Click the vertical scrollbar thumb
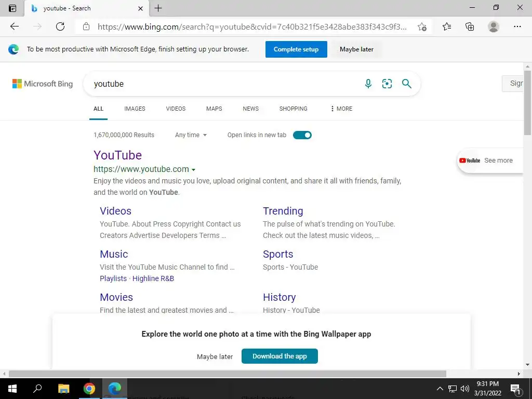Image resolution: width=532 pixels, height=399 pixels. tap(527, 103)
